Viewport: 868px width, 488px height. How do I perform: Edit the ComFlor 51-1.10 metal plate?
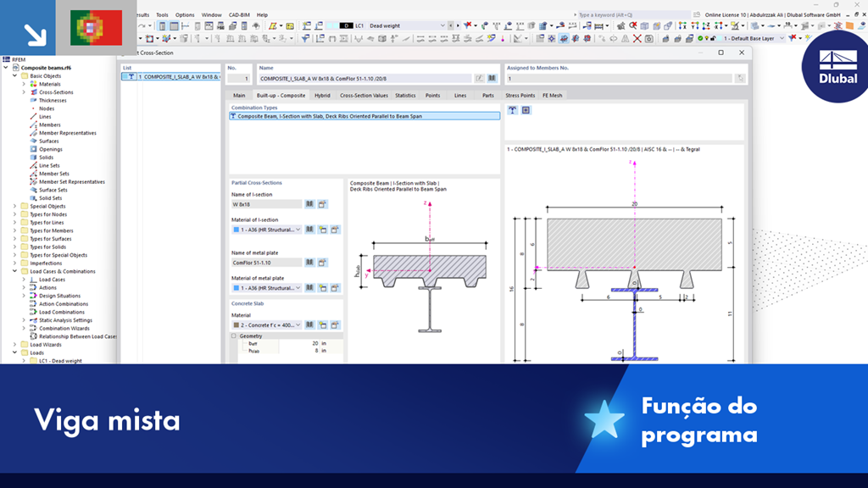322,263
